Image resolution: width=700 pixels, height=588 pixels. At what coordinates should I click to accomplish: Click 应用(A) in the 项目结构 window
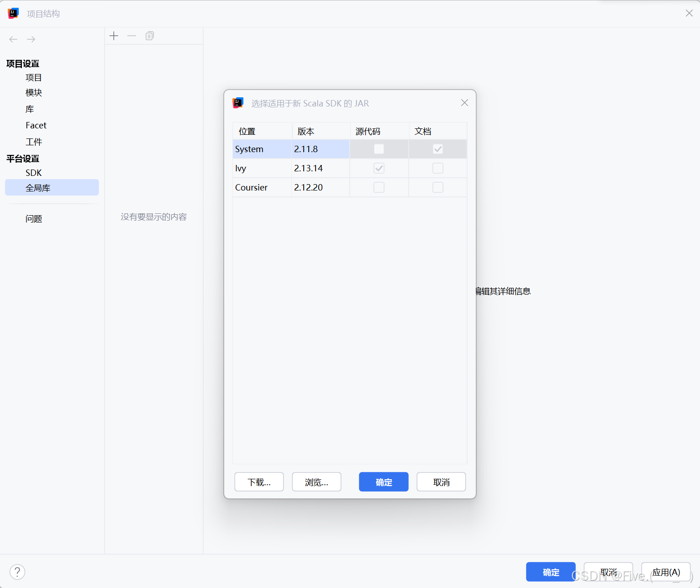click(666, 572)
